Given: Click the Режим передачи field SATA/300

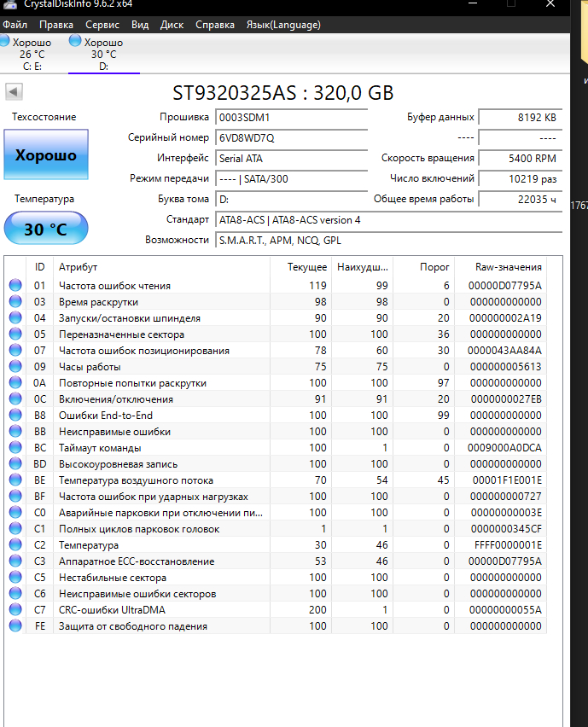Looking at the screenshot, I should tap(292, 178).
